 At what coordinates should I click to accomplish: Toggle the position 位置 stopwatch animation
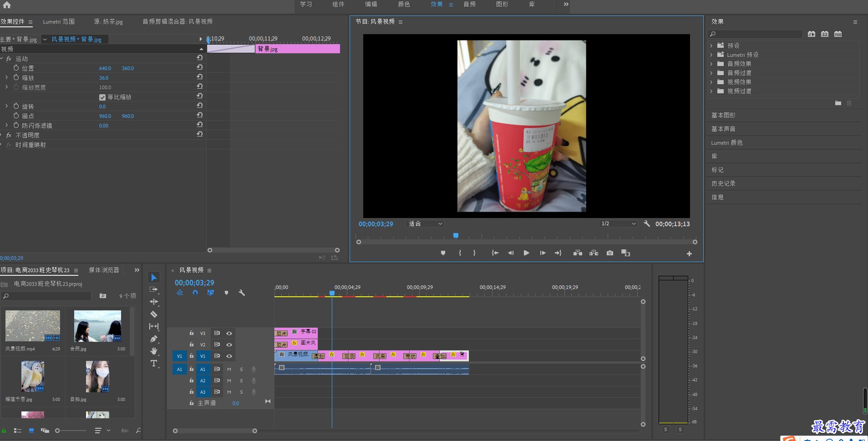point(16,68)
